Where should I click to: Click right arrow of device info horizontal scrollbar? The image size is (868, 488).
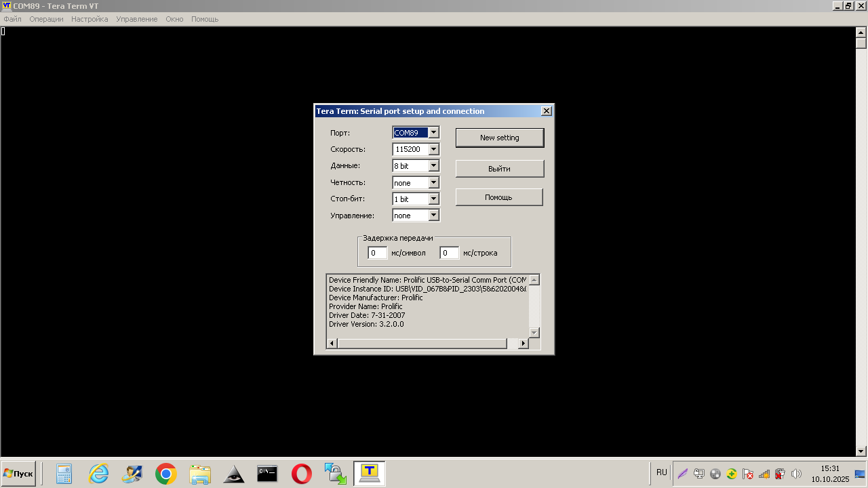coord(523,344)
